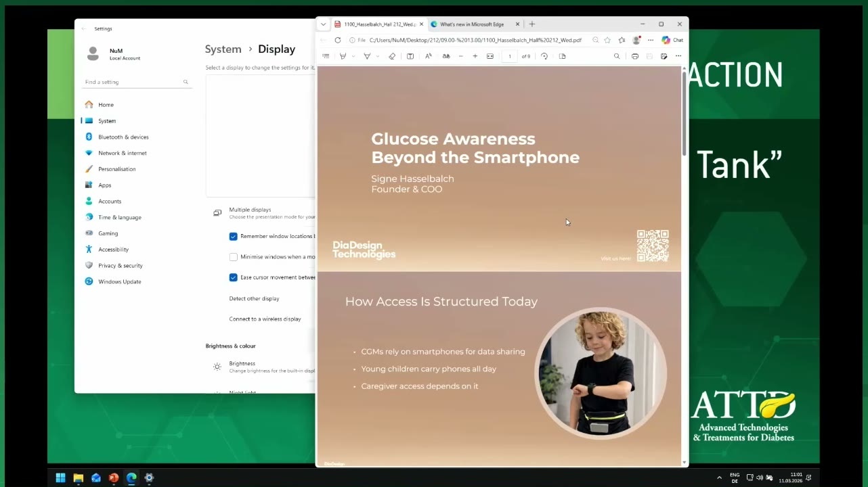Expand Draw tool pen options arrow
The width and height of the screenshot is (868, 487).
[377, 56]
